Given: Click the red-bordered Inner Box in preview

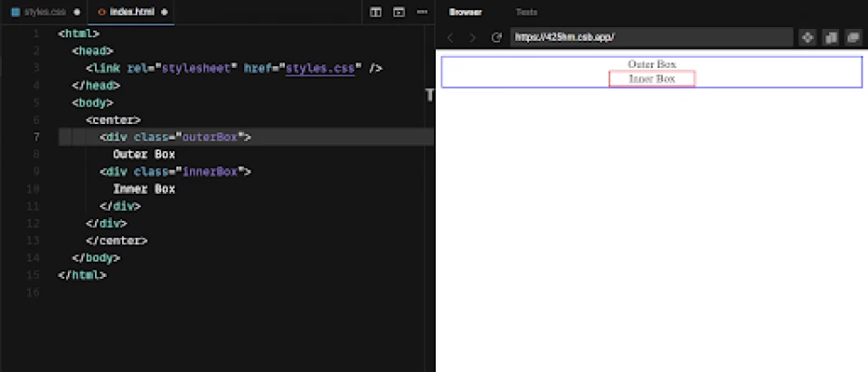Looking at the screenshot, I should (x=652, y=79).
